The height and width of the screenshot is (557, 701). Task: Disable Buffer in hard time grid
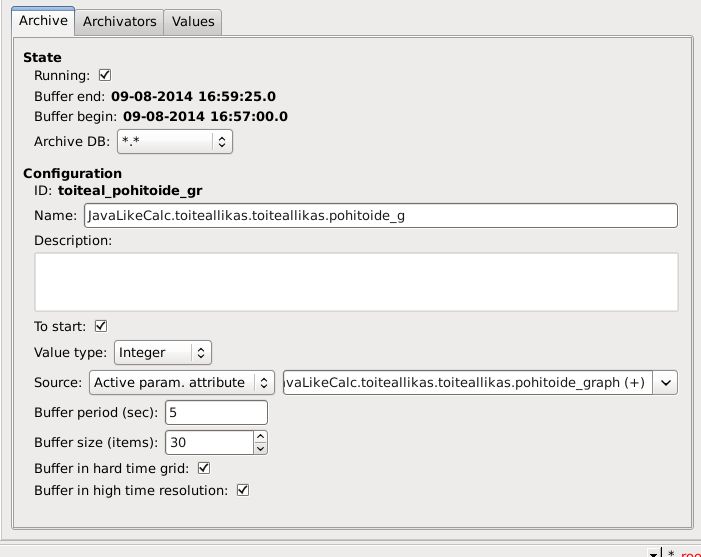(204, 467)
